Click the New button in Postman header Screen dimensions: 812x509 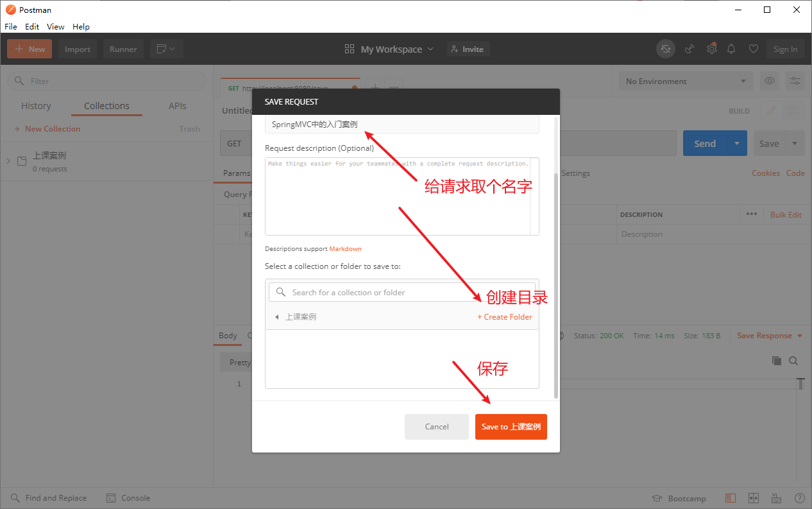click(x=30, y=49)
